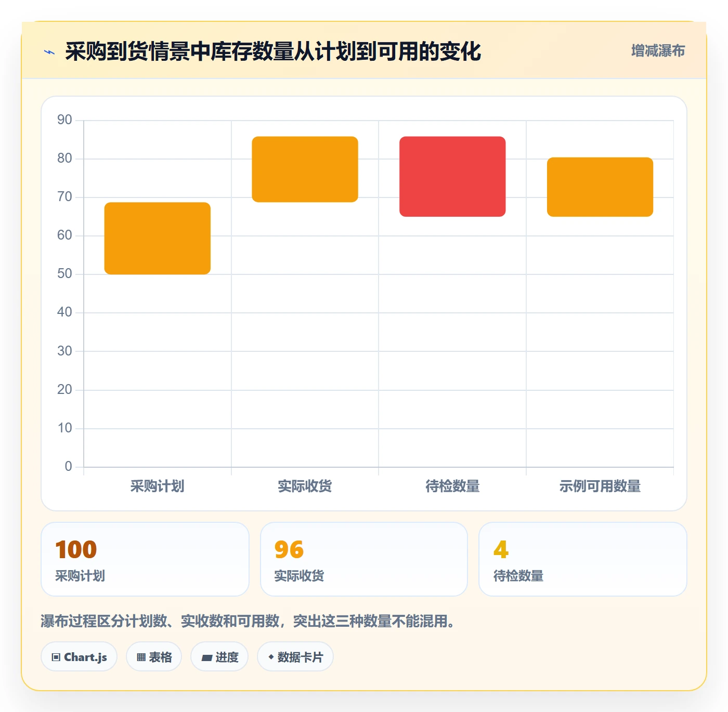The height and width of the screenshot is (712, 728).
Task: Click the y-axis value 50
Action: [x=64, y=274]
